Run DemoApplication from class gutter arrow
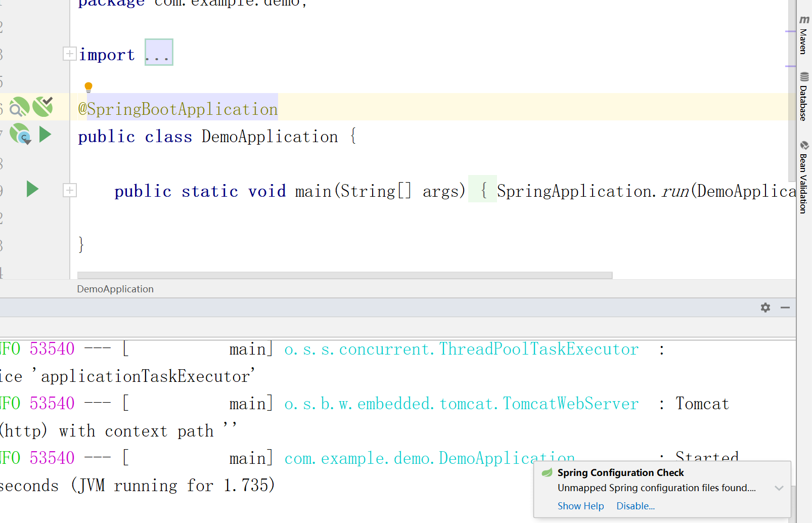Viewport: 812px width, 523px height. (45, 134)
